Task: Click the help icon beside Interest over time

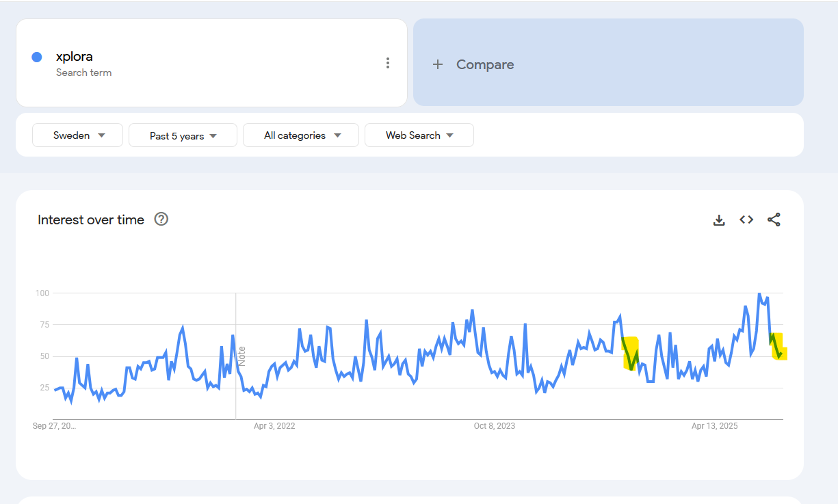Action: coord(161,219)
